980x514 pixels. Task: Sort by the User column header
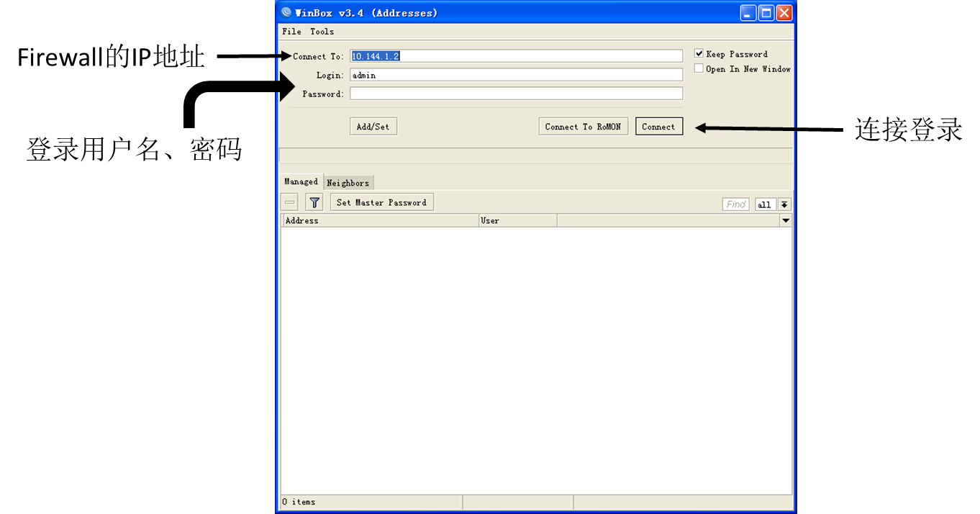[518, 221]
